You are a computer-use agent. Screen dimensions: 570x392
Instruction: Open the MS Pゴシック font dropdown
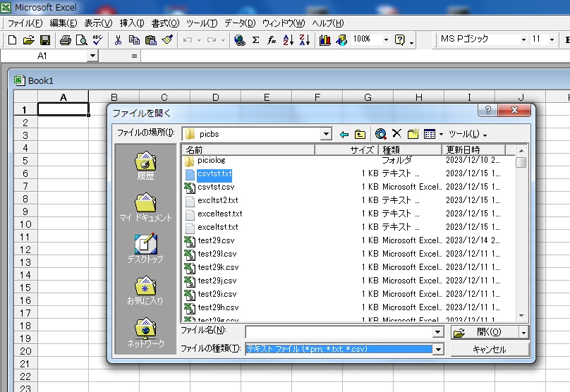coord(523,39)
